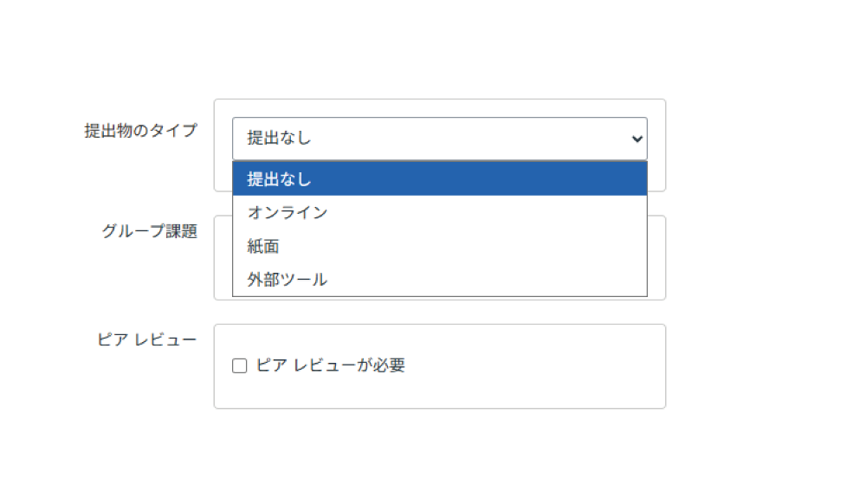Image resolution: width=866 pixels, height=504 pixels.
Task: Click the ピア レビューが必要 label text
Action: tap(330, 365)
